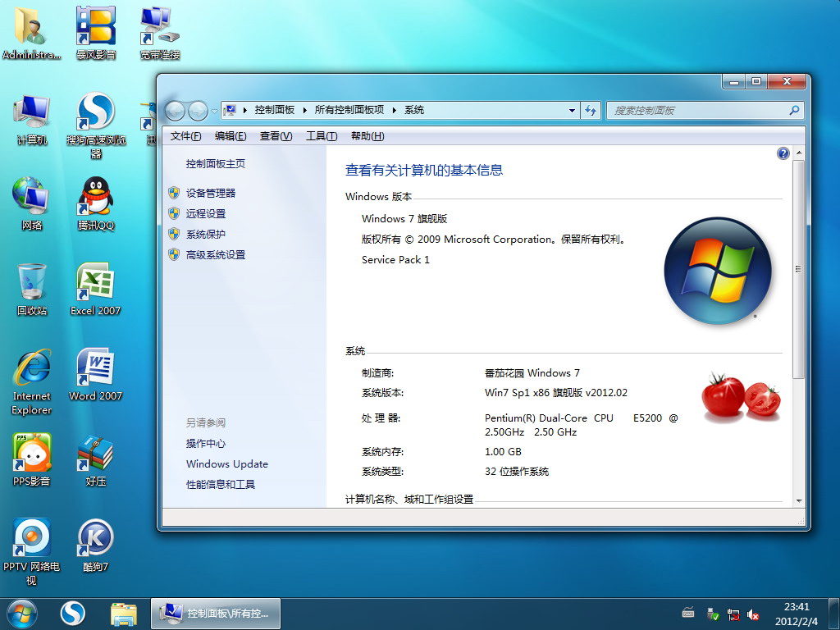Viewport: 840px width, 630px height.
Task: Open the 酷狗7 music player icon
Action: [95, 540]
